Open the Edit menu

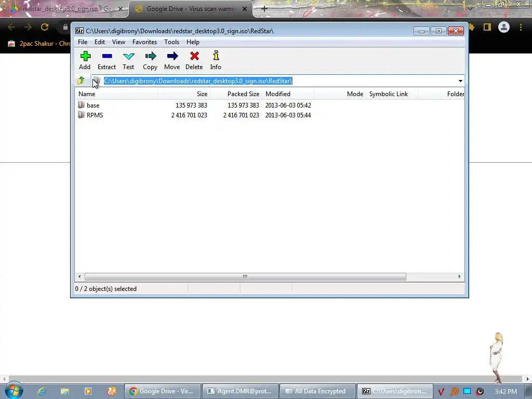[100, 42]
